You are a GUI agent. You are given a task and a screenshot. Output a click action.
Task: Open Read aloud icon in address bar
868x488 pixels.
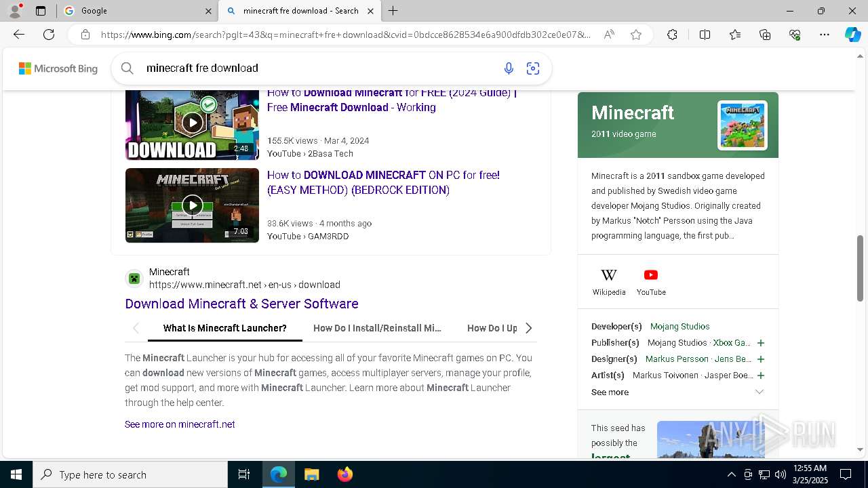(x=609, y=35)
